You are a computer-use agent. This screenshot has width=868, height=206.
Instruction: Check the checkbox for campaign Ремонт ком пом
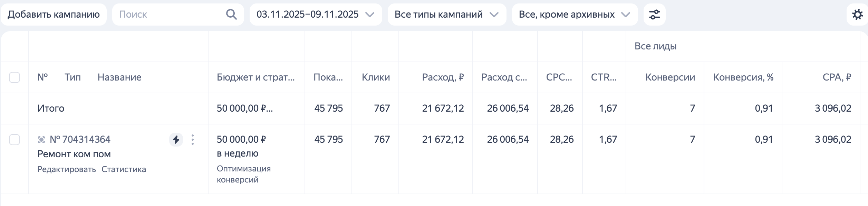point(15,140)
